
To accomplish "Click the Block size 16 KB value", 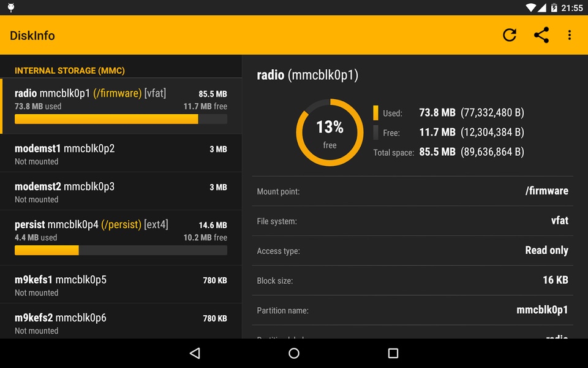I will 556,280.
